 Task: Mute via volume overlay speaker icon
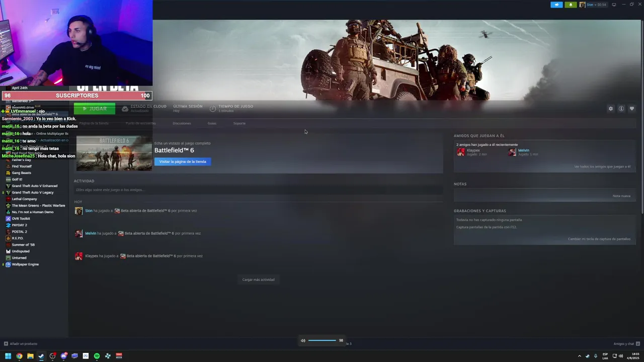click(x=303, y=340)
